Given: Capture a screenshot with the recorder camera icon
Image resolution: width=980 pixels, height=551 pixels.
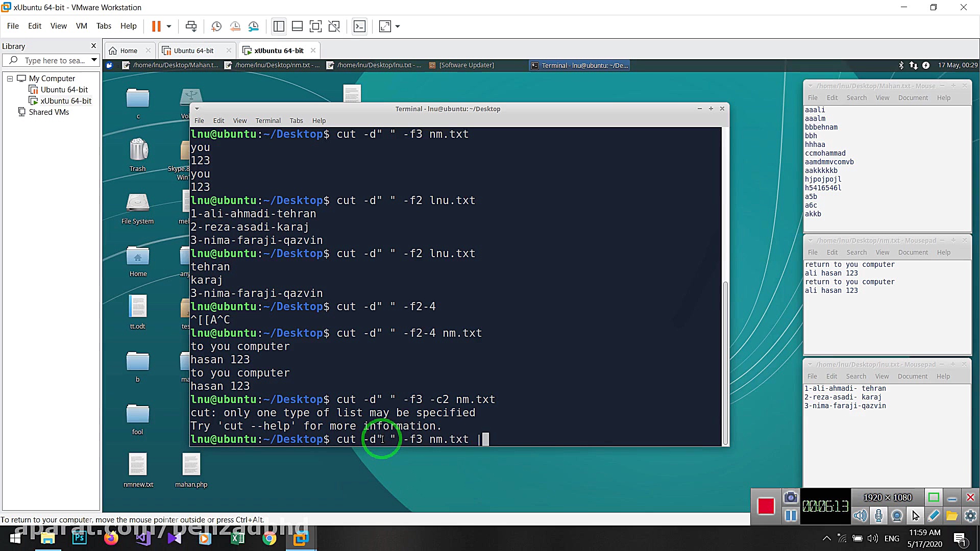Looking at the screenshot, I should coord(791,497).
